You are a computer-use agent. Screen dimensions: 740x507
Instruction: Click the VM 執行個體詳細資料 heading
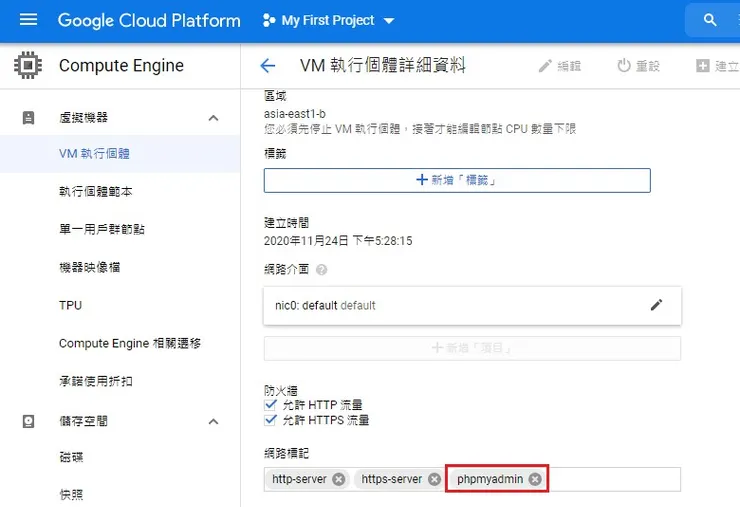point(383,66)
